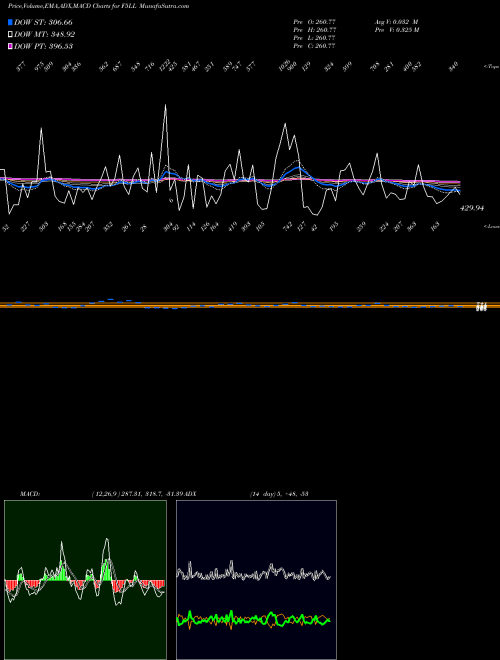Click the magenta DOW PT legend swatch
This screenshot has height=660, width=500.
pyautogui.click(x=10, y=46)
